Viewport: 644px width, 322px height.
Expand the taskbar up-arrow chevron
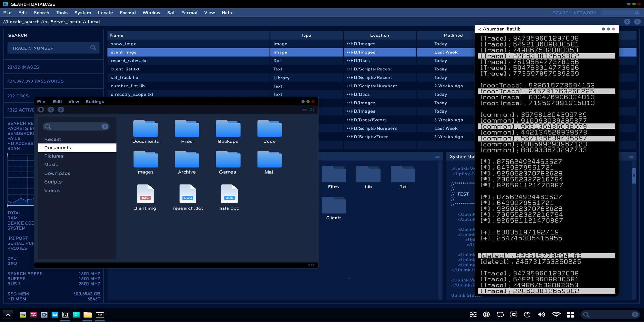[x=8, y=314]
